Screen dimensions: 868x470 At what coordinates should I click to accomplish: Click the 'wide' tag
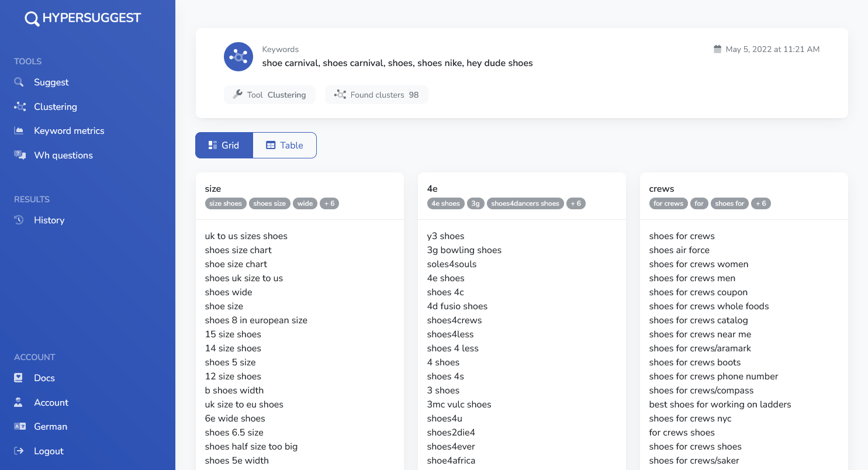point(305,203)
